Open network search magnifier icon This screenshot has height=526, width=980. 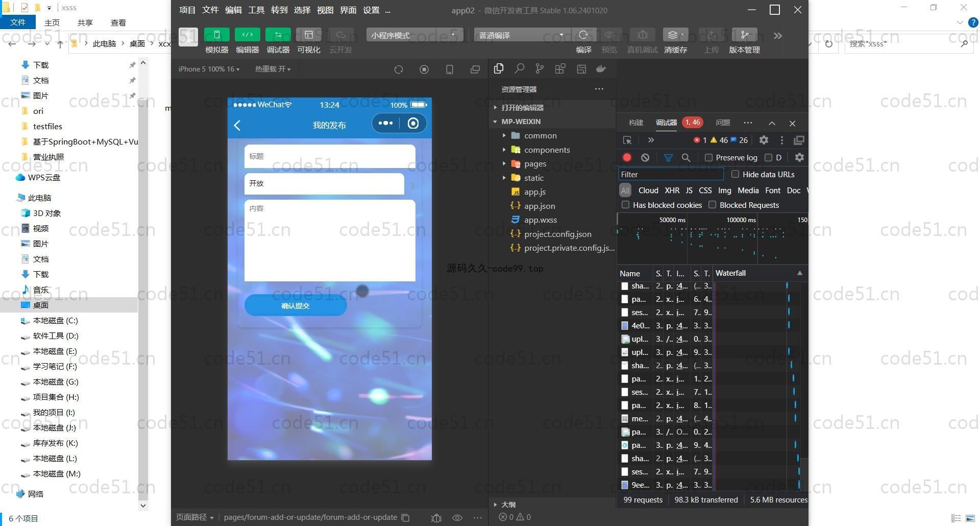686,157
